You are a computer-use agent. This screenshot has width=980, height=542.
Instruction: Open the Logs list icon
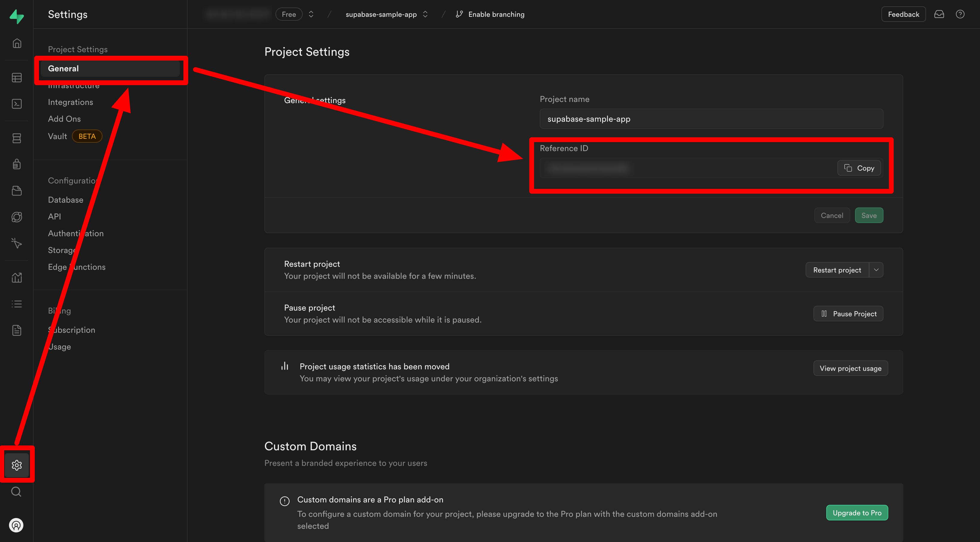(17, 304)
